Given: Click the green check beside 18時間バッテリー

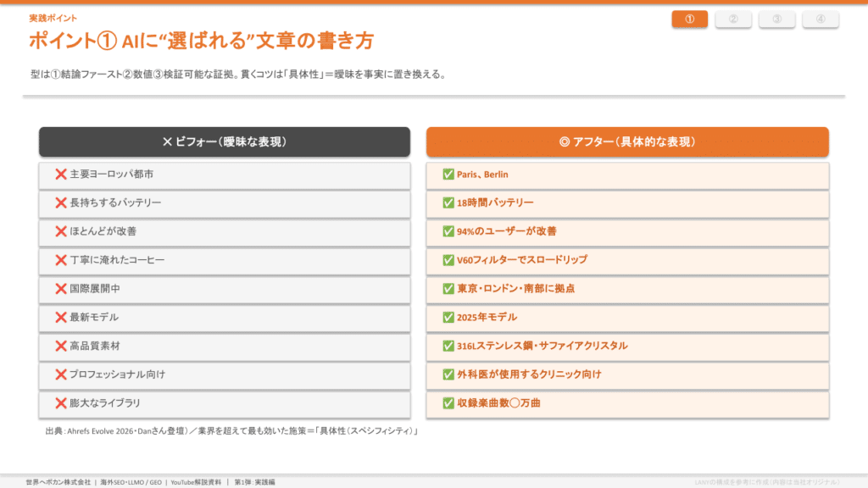Looking at the screenshot, I should click(x=448, y=203).
